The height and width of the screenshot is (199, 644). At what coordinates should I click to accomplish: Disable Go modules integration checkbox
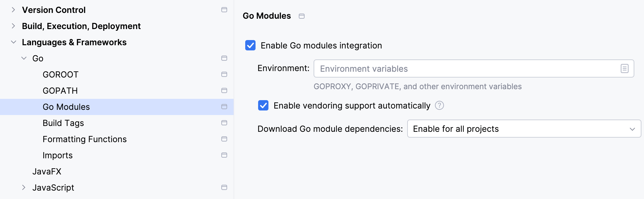(x=250, y=45)
